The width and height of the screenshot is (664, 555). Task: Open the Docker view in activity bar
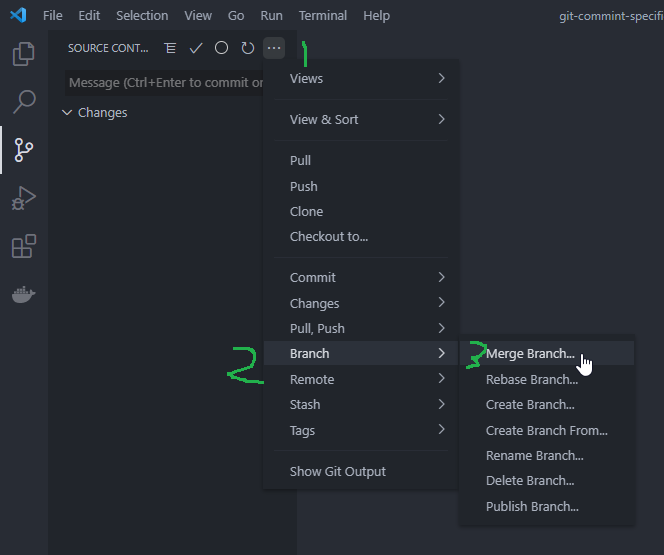(24, 294)
